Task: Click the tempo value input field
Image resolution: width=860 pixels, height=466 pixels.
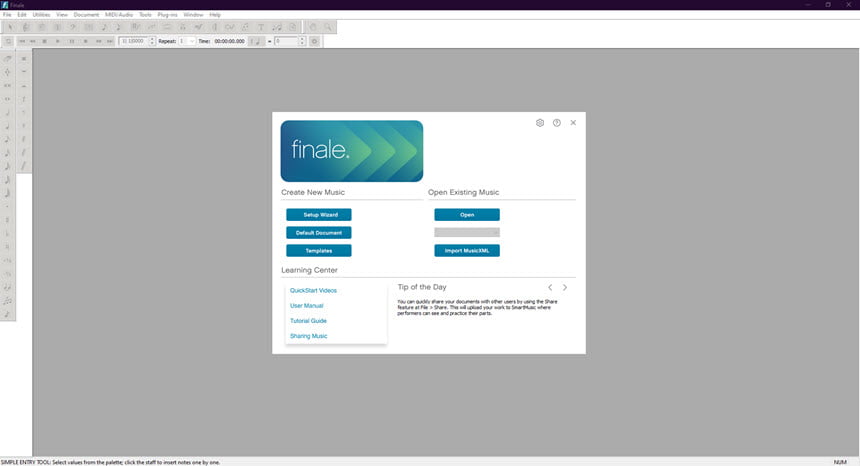Action: (x=286, y=41)
